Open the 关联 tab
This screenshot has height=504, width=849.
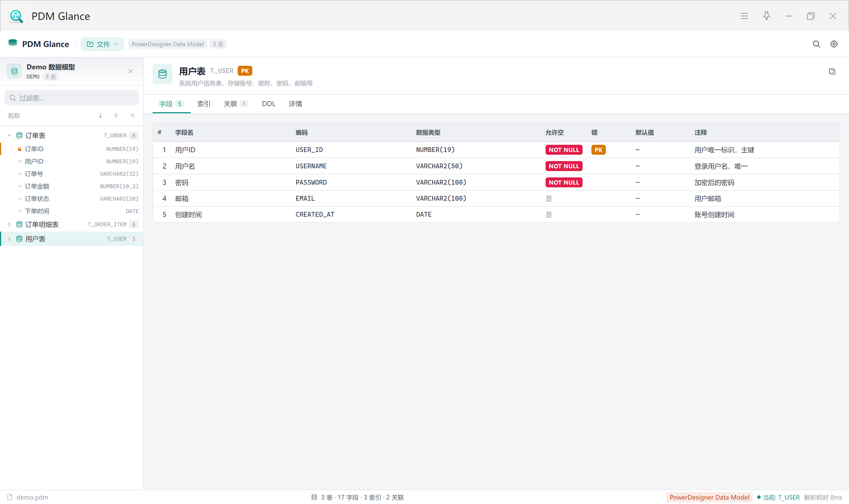click(236, 104)
